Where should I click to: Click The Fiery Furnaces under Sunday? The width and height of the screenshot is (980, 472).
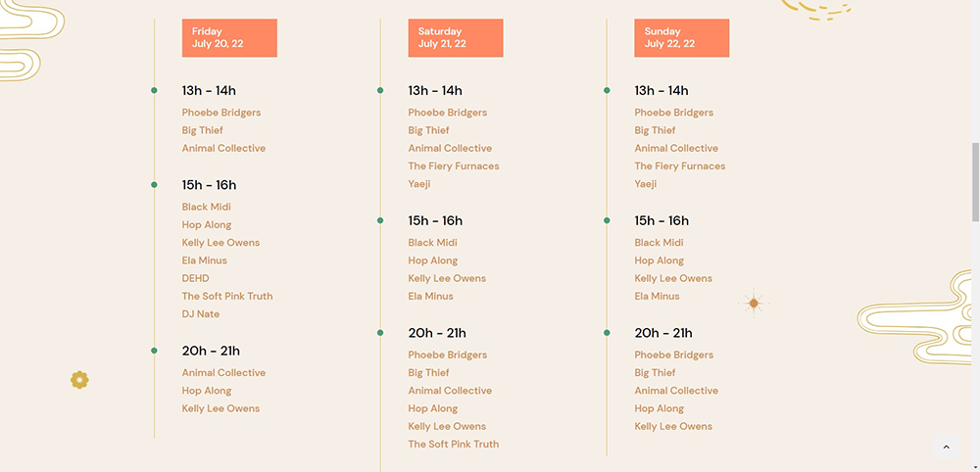(x=679, y=166)
